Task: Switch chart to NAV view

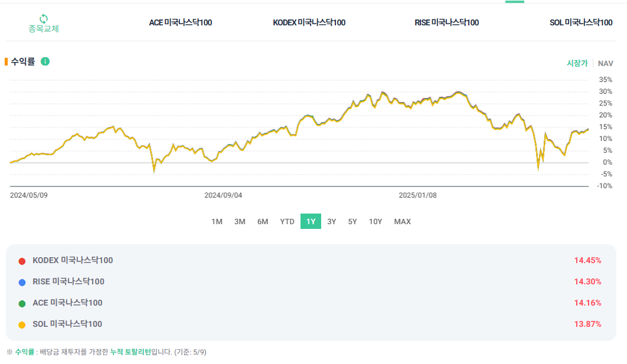Action: coord(605,64)
